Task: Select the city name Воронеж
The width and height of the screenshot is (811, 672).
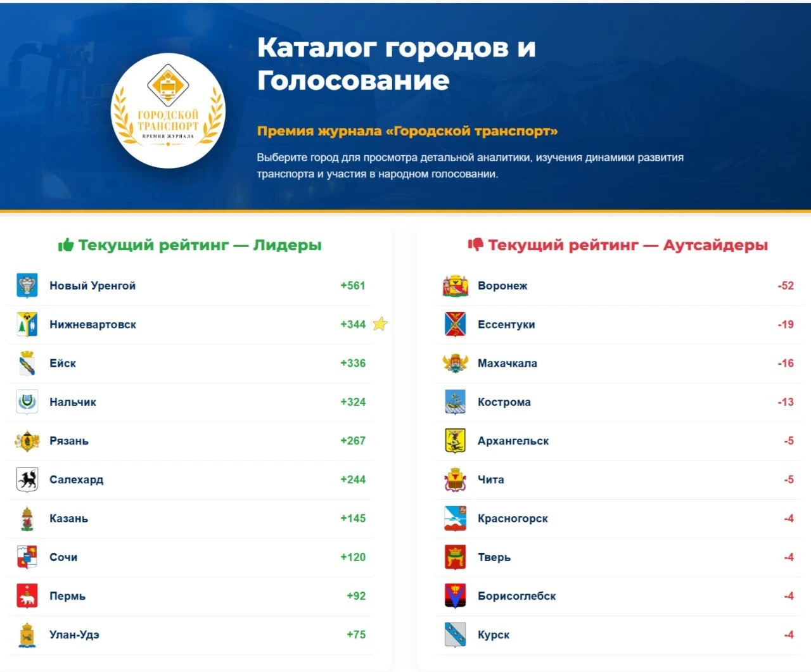Action: coord(502,286)
